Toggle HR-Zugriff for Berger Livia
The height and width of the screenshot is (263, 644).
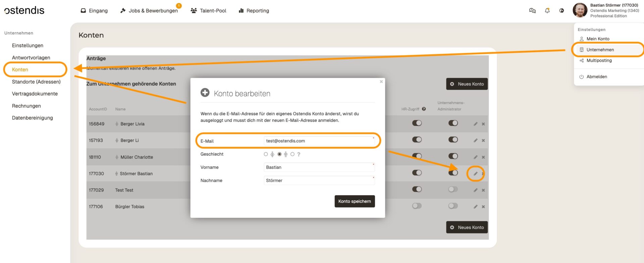click(417, 123)
